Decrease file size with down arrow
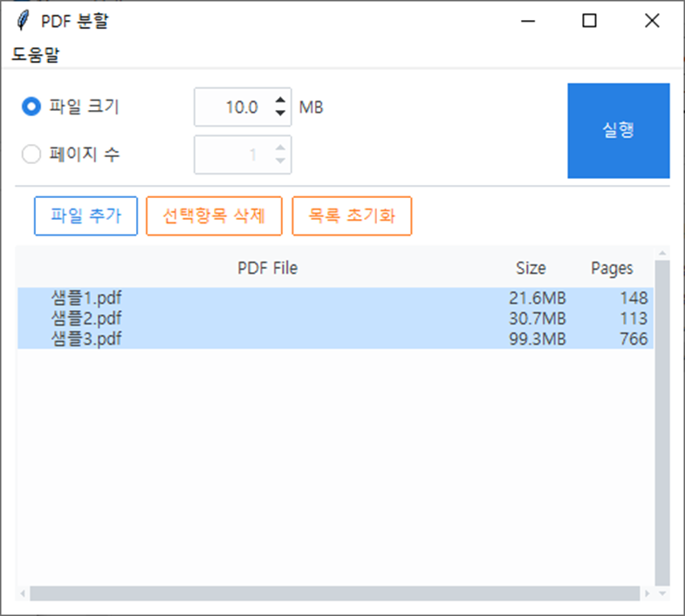Viewport: 685px width, 616px height. pos(280,113)
